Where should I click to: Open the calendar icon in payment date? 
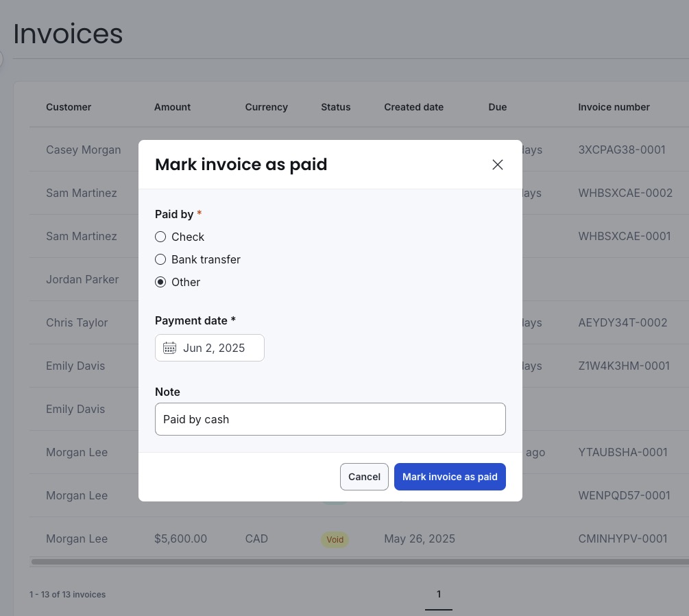[x=169, y=348]
